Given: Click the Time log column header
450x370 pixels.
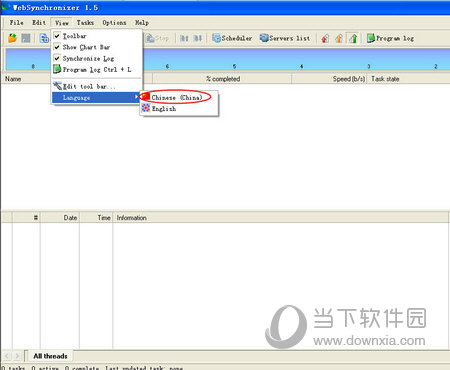Looking at the screenshot, I should tap(96, 218).
